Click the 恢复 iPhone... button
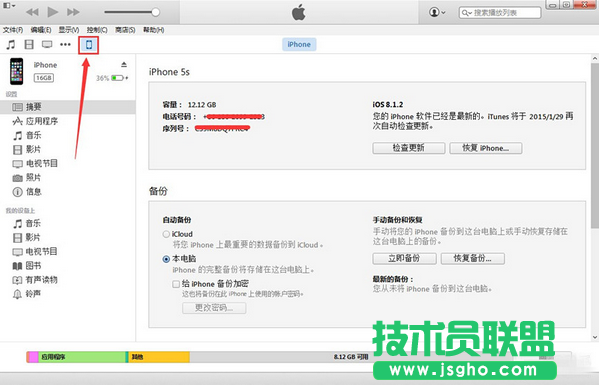Image resolution: width=600 pixels, height=386 pixels. (486, 148)
